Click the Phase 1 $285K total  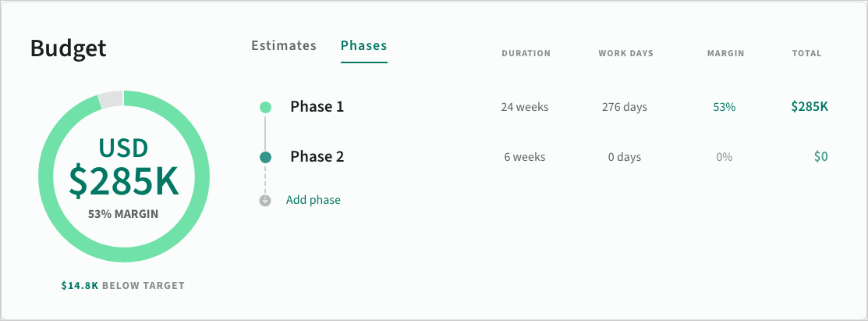click(810, 107)
